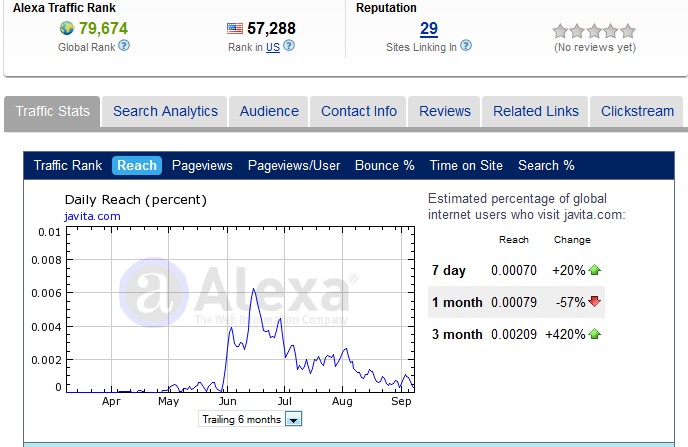
Task: Click the 3 month reach value 0.00209
Action: coord(514,334)
